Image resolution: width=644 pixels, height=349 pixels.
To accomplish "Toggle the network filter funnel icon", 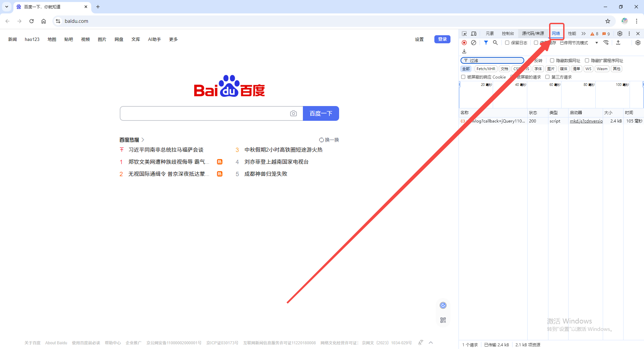I will pos(486,43).
